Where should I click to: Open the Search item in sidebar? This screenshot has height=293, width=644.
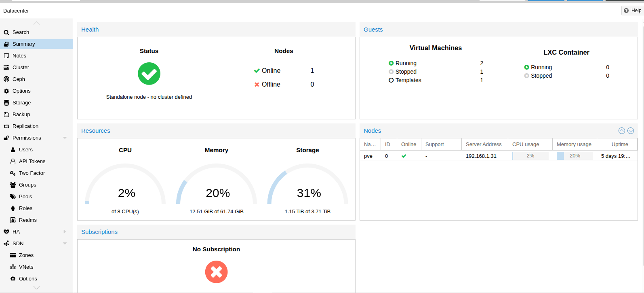[x=21, y=32]
